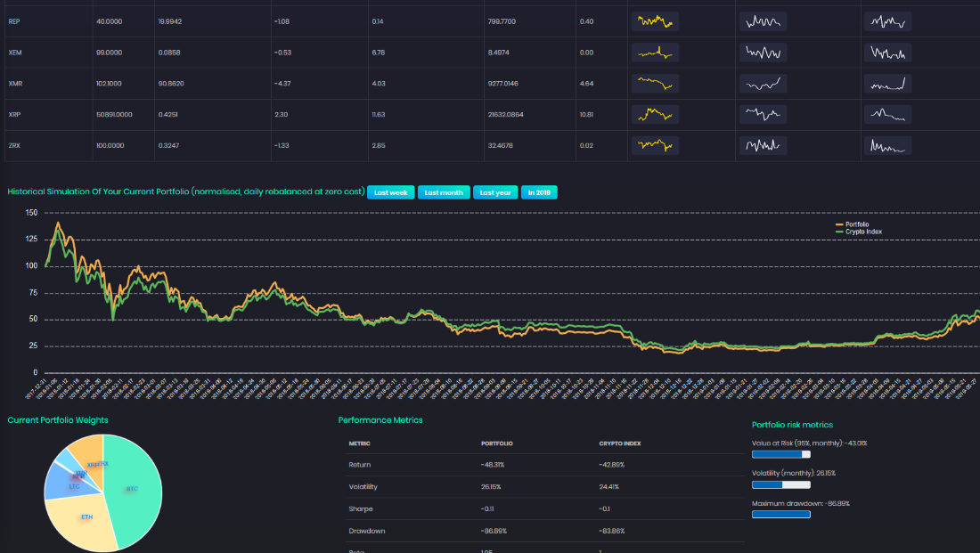Click the Maximum drawdown bar
Viewport: 980px width, 553px height.
pos(781,514)
